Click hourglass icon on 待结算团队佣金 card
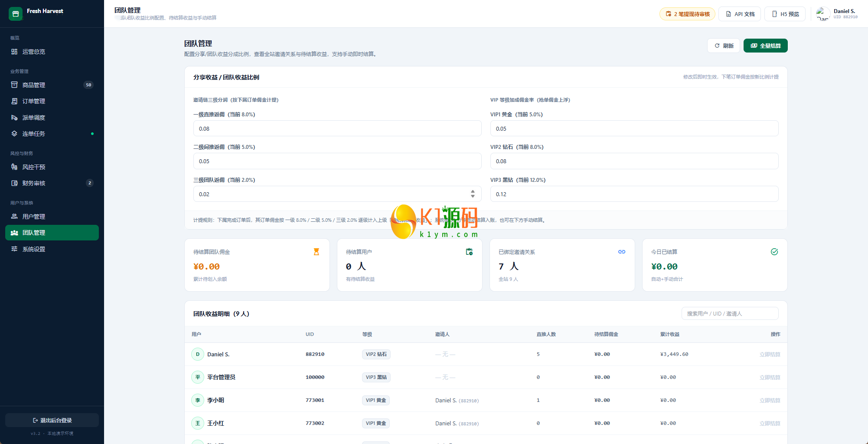 pyautogui.click(x=317, y=252)
